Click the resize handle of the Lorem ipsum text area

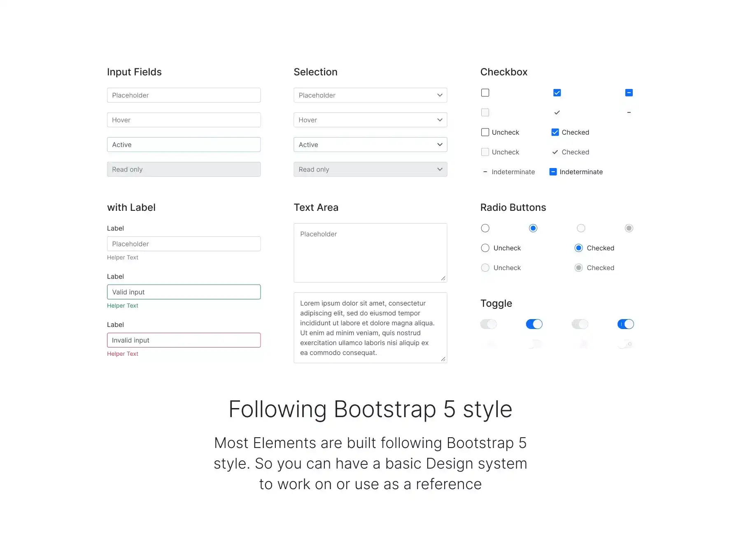[443, 359]
